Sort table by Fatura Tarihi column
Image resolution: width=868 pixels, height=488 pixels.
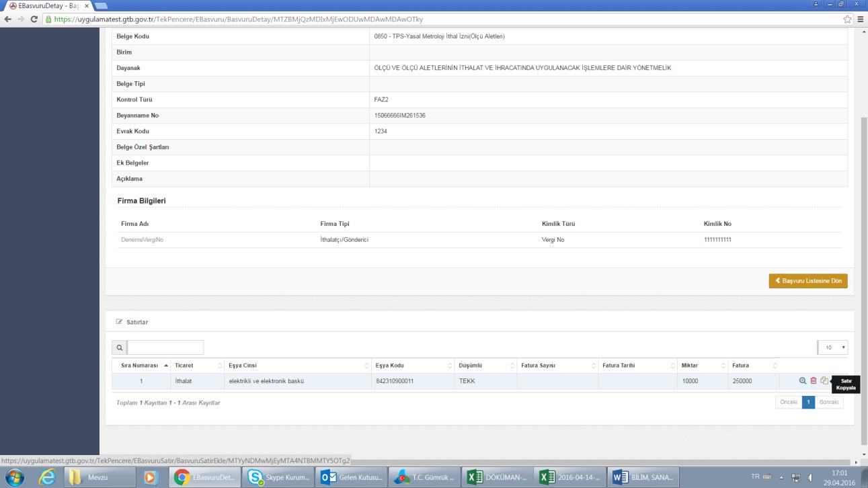coord(637,365)
